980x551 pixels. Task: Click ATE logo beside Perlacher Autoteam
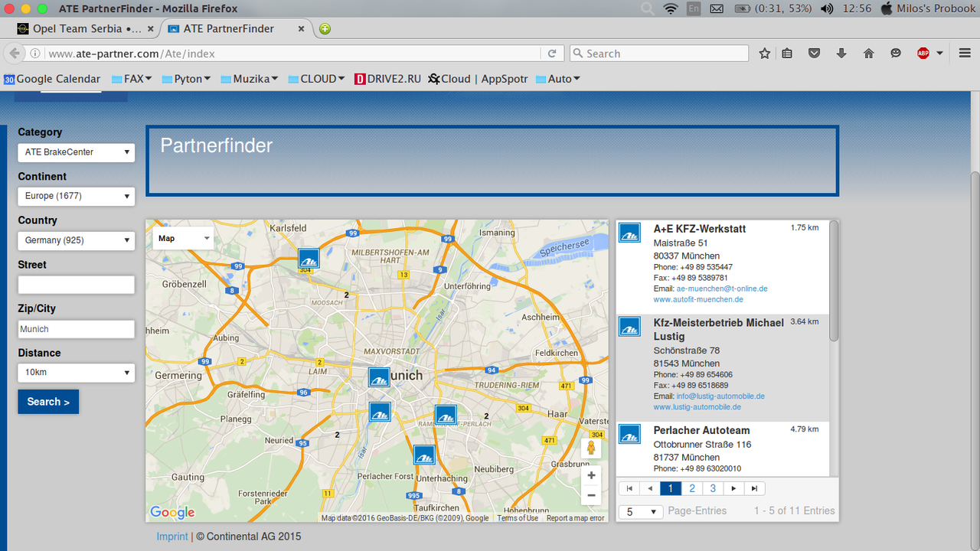(x=629, y=434)
